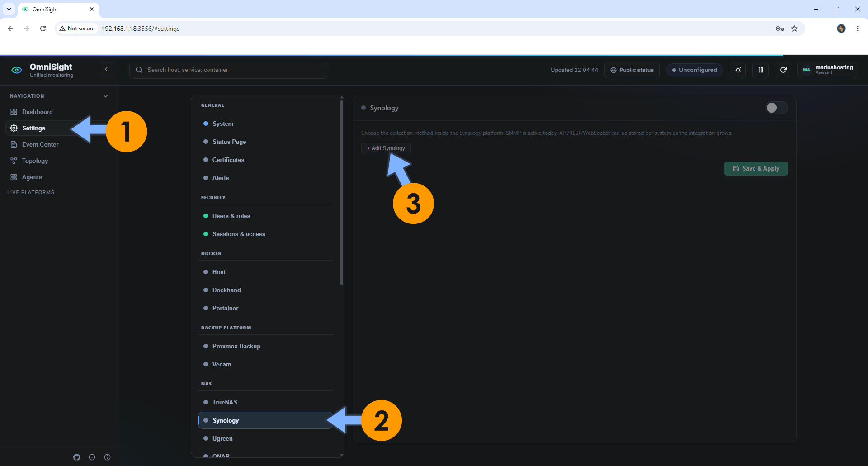
Task: Click the Topology nodes icon
Action: (14, 161)
